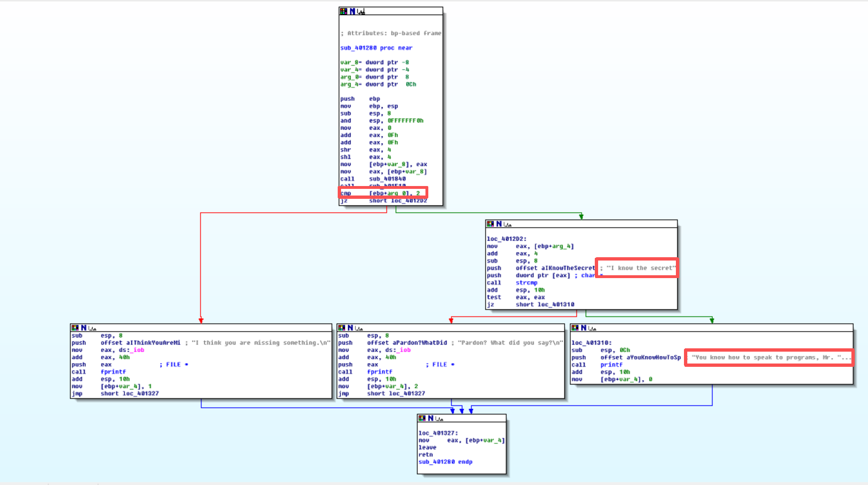Click the color icon on the aPardon?WhatDid node

[x=342, y=328]
